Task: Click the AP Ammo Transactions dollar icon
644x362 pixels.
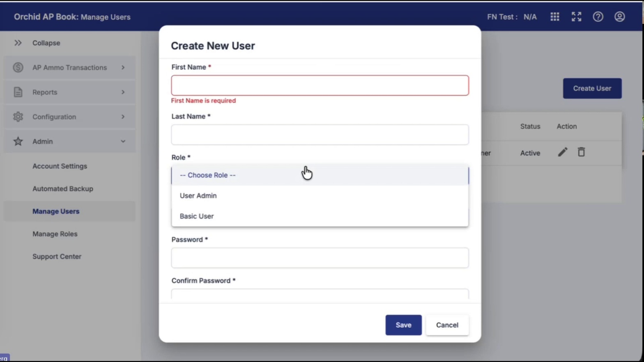Action: click(x=18, y=67)
